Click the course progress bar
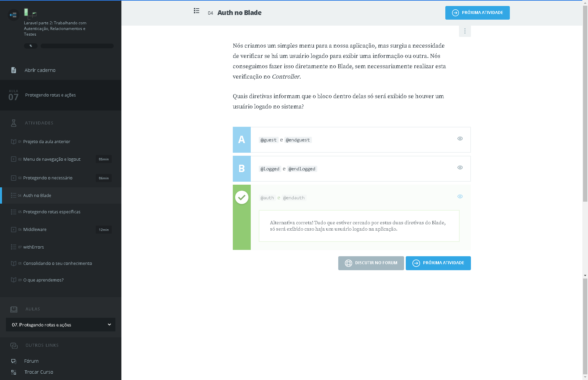 coord(77,46)
